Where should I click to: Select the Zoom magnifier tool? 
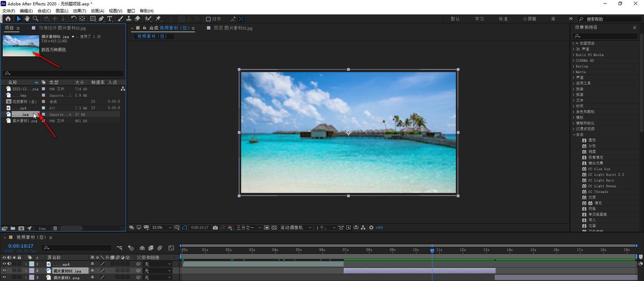coord(36,19)
